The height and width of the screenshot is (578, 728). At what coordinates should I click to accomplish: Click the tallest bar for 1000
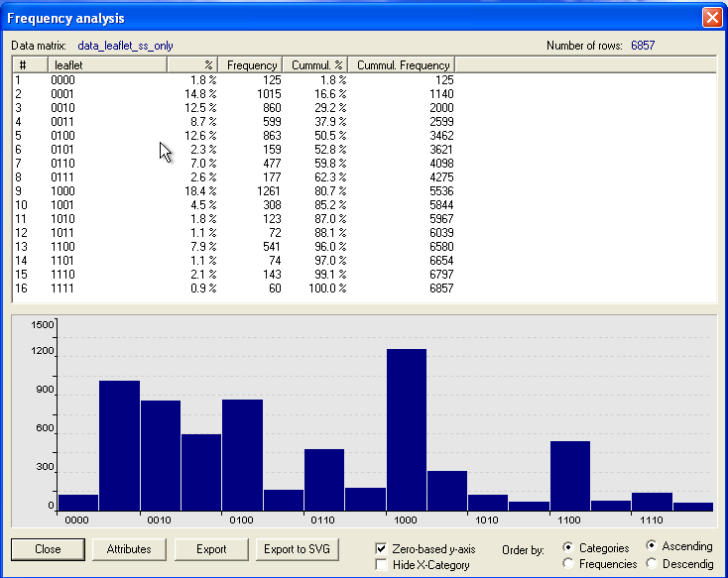[x=407, y=430]
